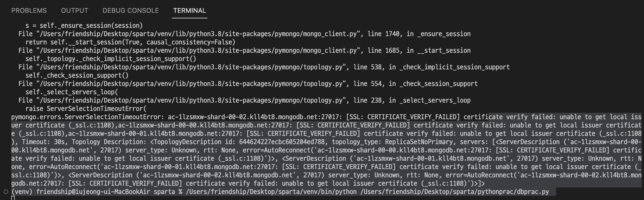Click the return self.__start_session line
This screenshot has height=200, width=644.
130,42
